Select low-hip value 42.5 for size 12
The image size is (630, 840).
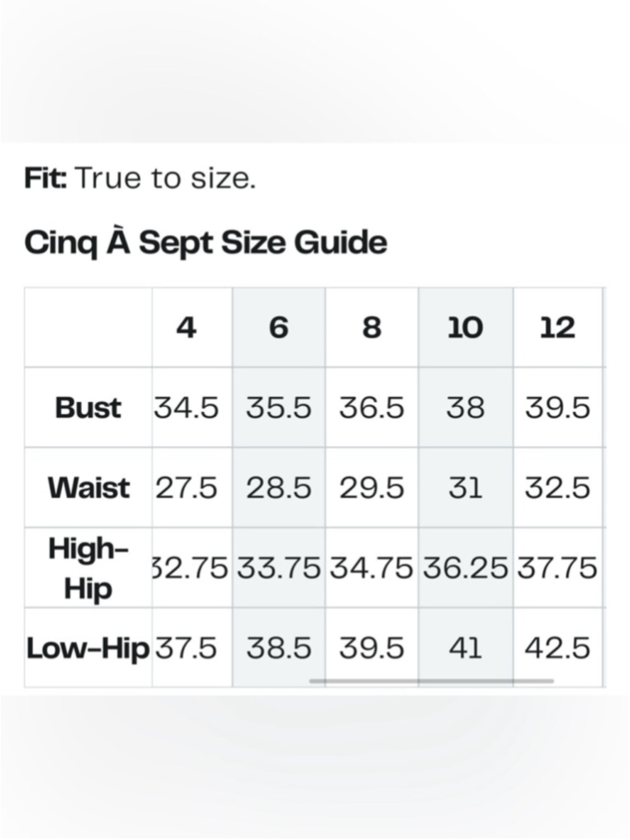point(558,648)
